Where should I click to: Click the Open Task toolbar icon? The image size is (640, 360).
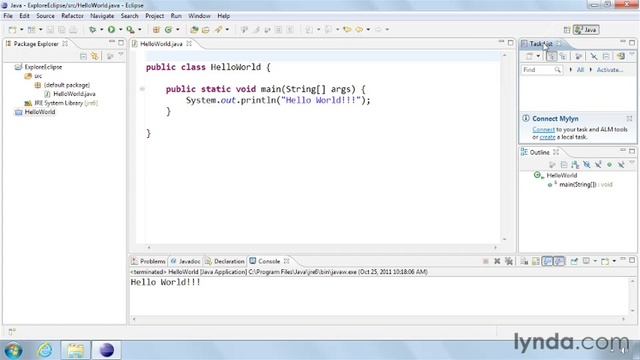(206, 29)
